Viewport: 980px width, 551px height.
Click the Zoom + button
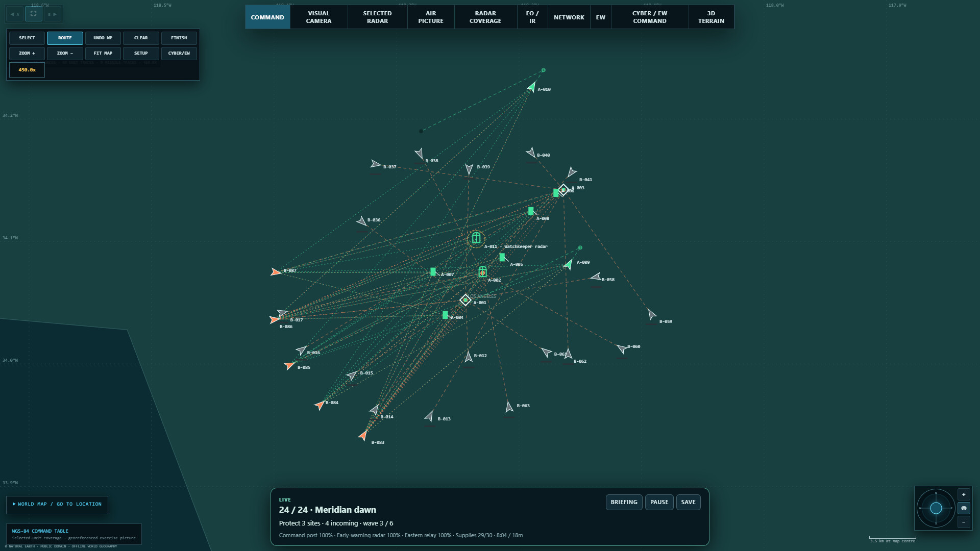27,54
